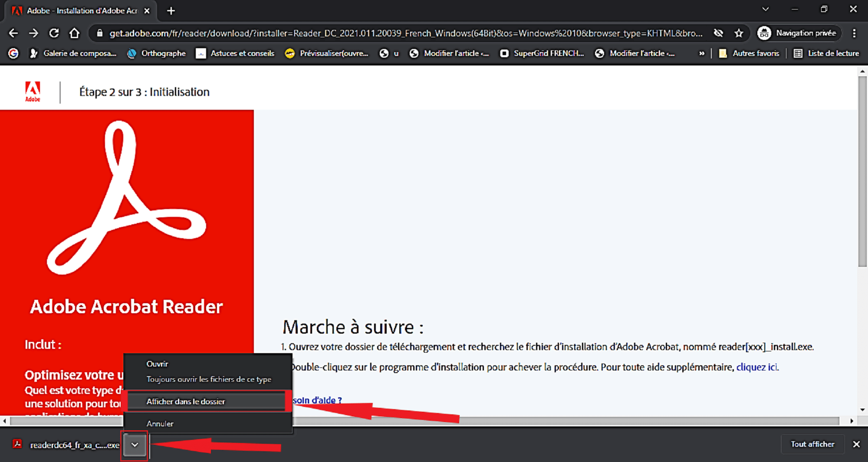
Task: Open the tab search chevron
Action: point(765,9)
